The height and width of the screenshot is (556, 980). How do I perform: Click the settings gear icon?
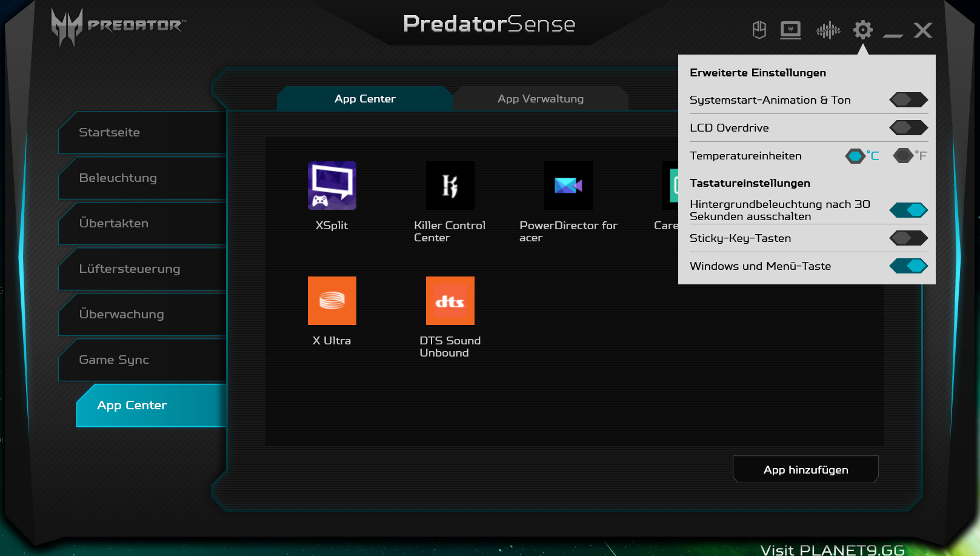click(863, 30)
